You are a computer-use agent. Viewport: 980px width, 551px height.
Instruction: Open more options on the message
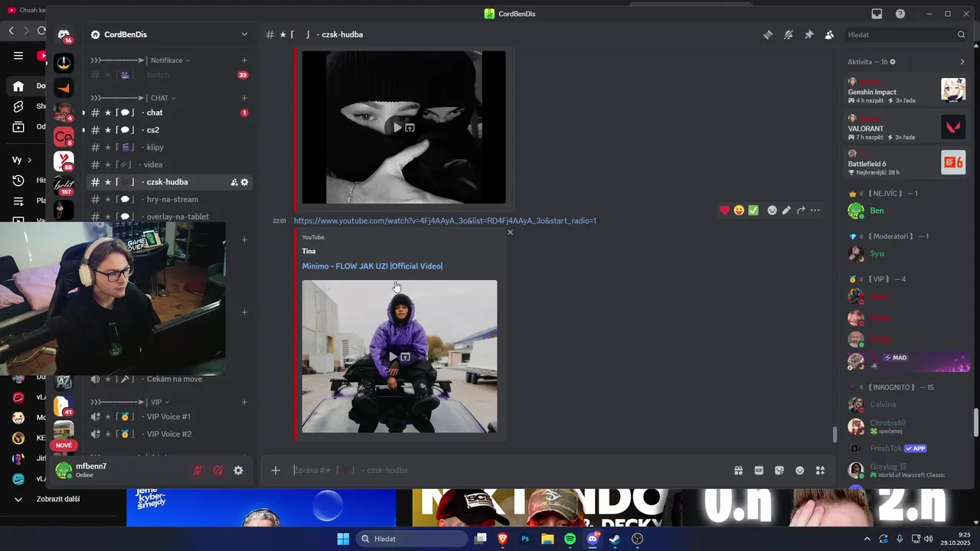(815, 210)
